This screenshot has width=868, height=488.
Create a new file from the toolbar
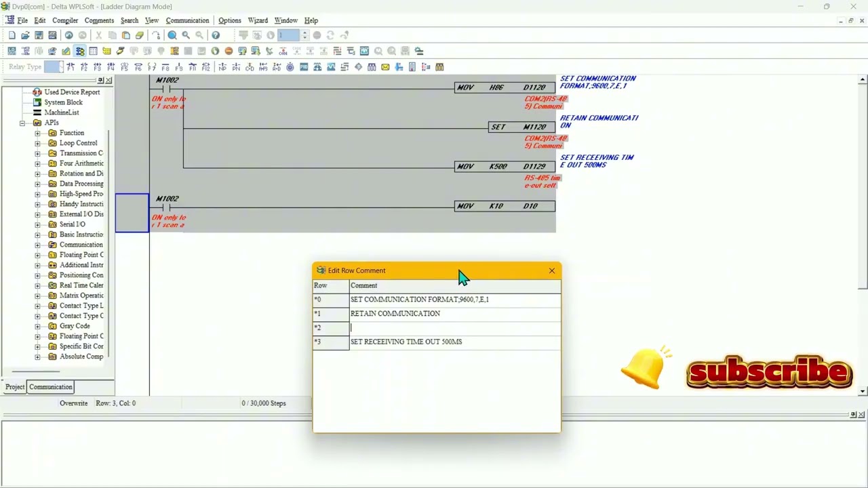(x=12, y=35)
